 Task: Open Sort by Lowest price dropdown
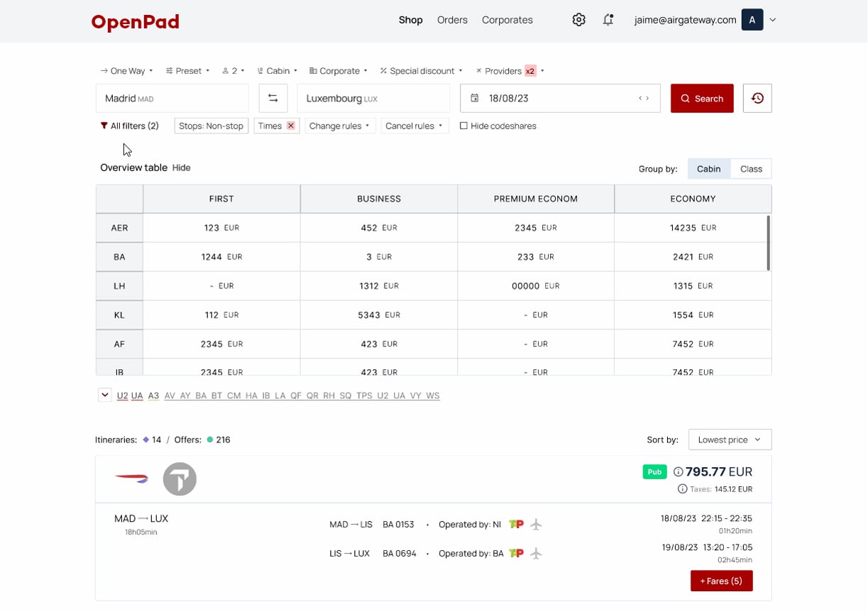(x=730, y=439)
